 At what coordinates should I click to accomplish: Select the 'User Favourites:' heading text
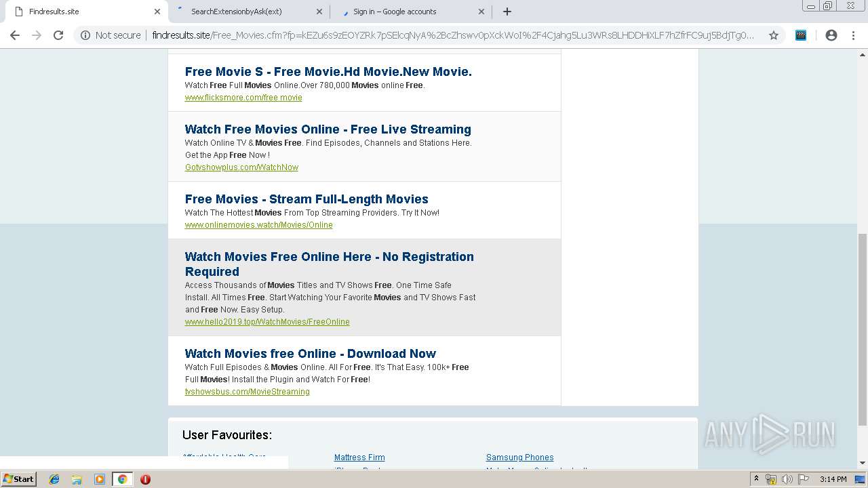[227, 435]
